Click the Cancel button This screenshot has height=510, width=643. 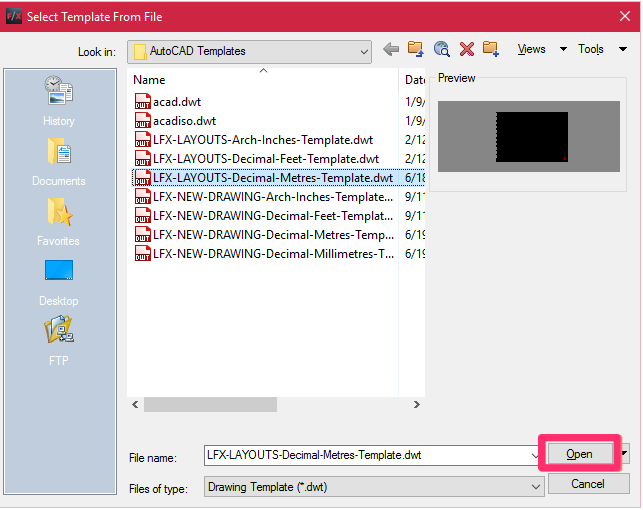[x=588, y=484]
